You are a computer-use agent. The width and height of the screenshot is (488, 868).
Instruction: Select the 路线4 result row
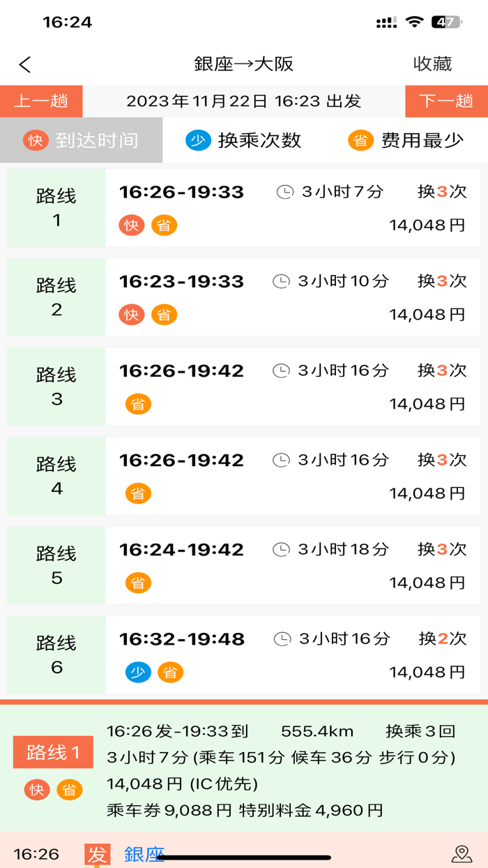pyautogui.click(x=279, y=476)
